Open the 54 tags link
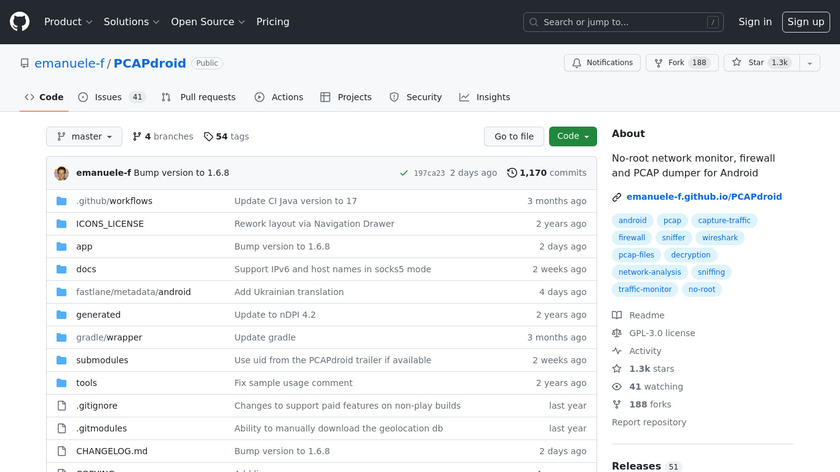This screenshot has width=840, height=472. click(227, 137)
